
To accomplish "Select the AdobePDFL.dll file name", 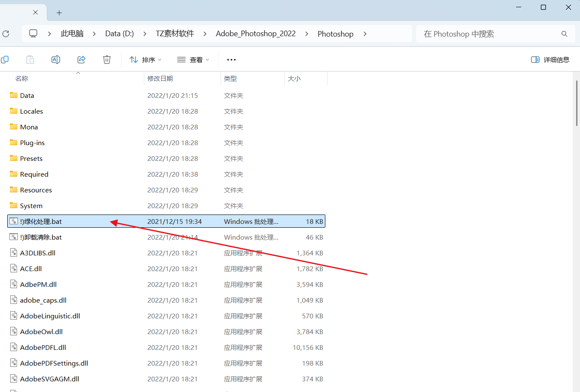I will point(43,347).
